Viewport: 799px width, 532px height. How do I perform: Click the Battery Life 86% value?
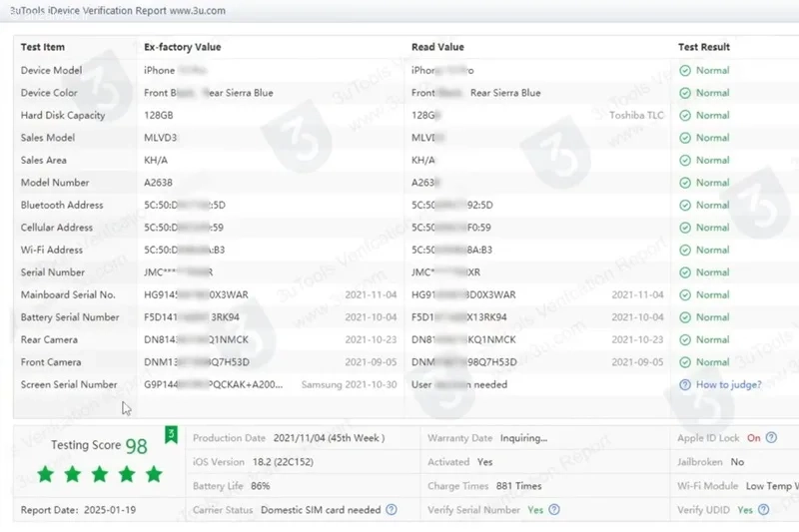(260, 486)
